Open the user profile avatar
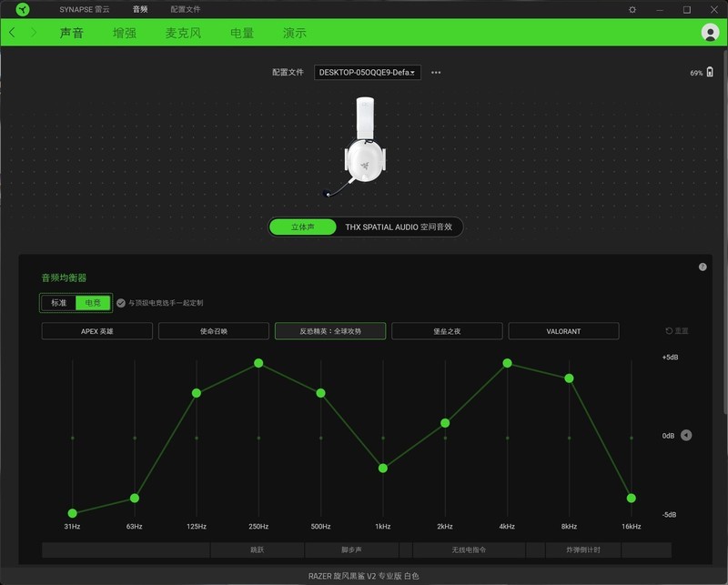The image size is (728, 585). (710, 33)
